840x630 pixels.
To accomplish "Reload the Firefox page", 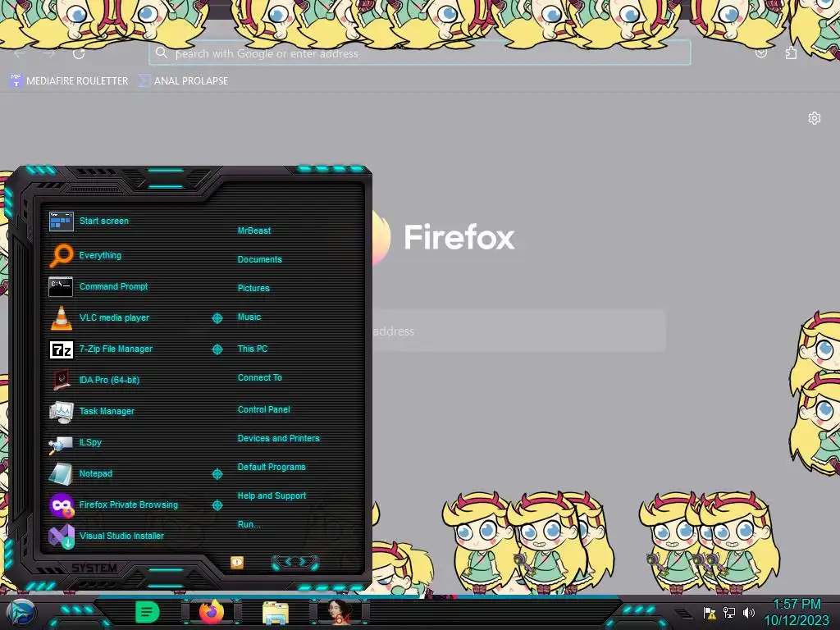I will point(79,53).
